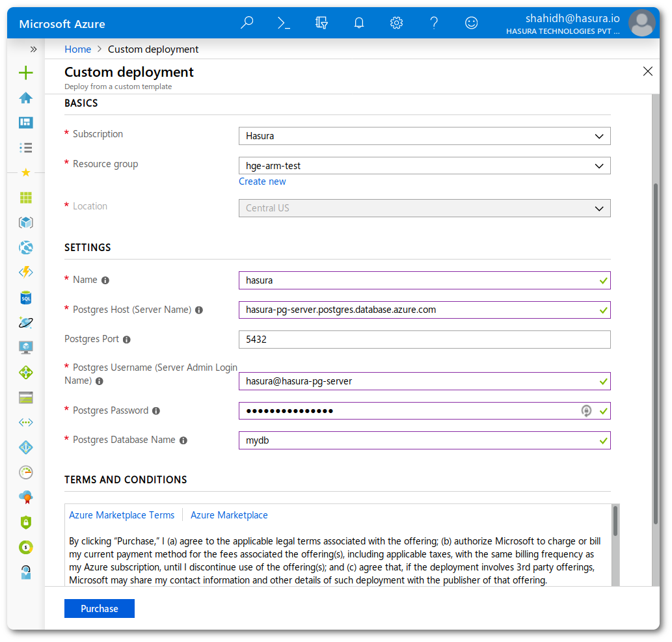This screenshot has width=672, height=642.
Task: Click the Microsoft Azure portal title
Action: 62,24
